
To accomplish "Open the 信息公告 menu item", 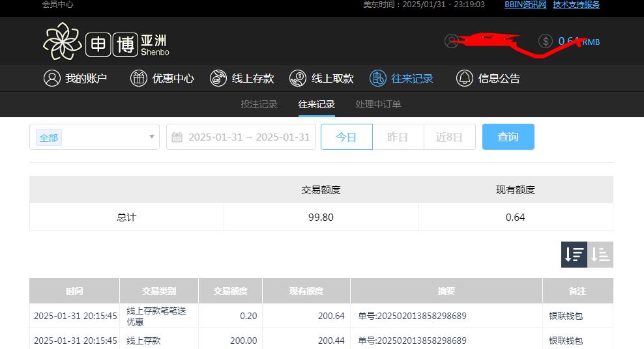I will click(x=488, y=78).
